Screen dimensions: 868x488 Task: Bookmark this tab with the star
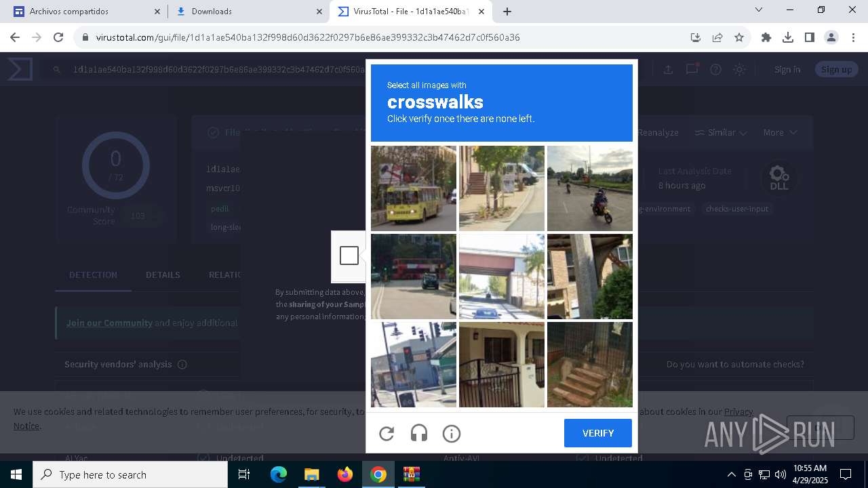coord(739,37)
